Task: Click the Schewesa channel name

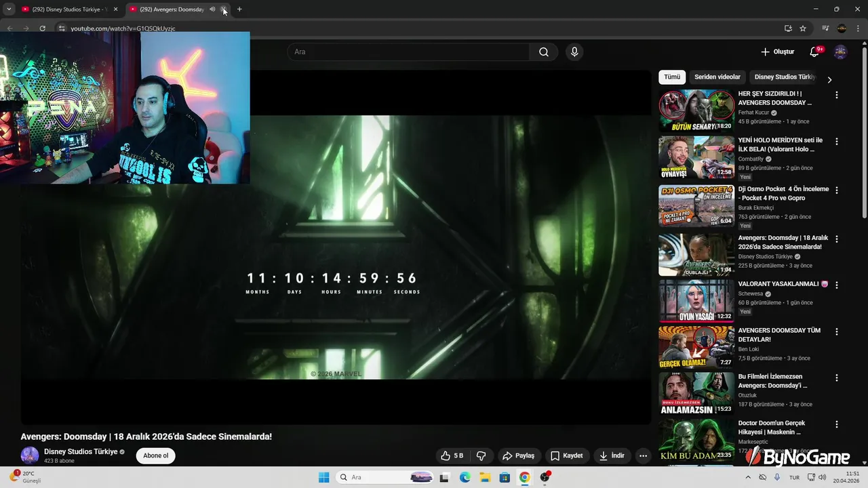Action: tap(751, 294)
